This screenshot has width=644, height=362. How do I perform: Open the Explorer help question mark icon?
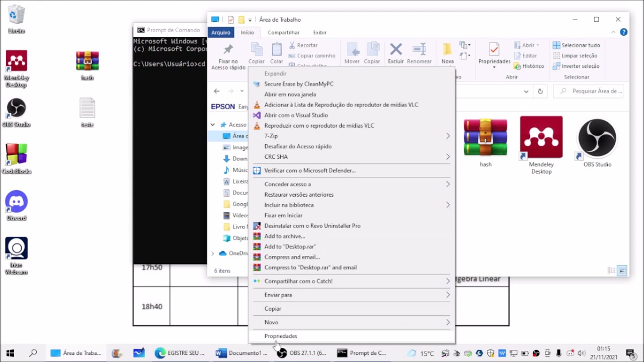623,32
